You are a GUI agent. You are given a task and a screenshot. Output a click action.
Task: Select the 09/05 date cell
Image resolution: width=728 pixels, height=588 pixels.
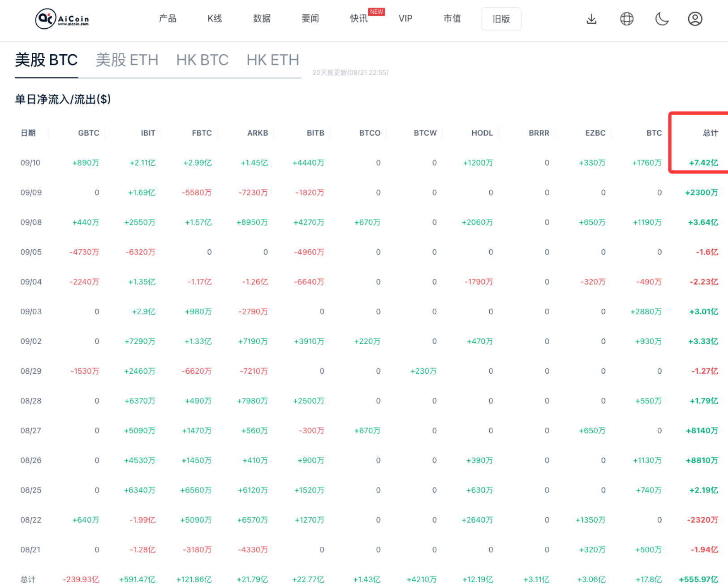(31, 252)
